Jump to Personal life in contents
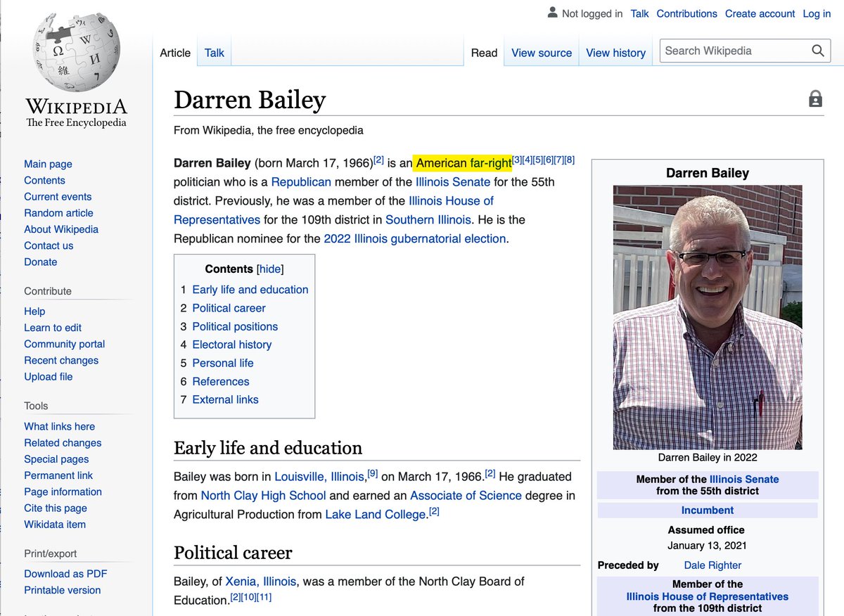 coord(223,363)
